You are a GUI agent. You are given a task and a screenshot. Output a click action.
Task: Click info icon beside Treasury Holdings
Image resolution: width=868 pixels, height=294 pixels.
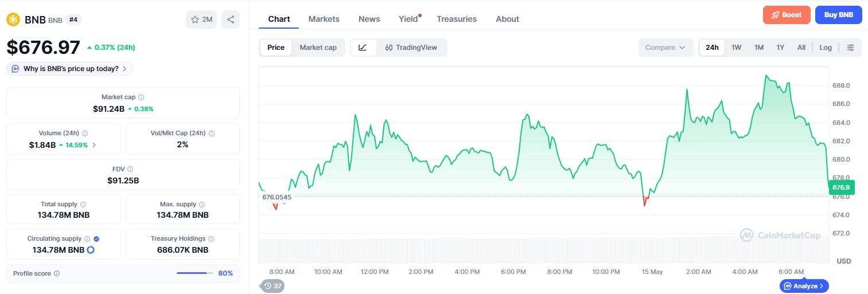[211, 238]
